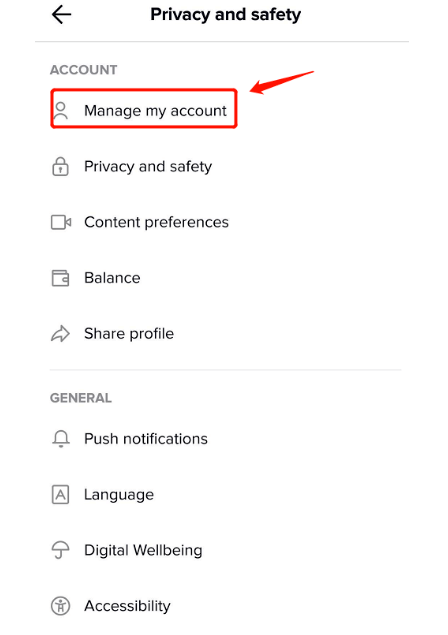Tap the share arrow icon for Share profile
The image size is (448, 635).
point(60,334)
